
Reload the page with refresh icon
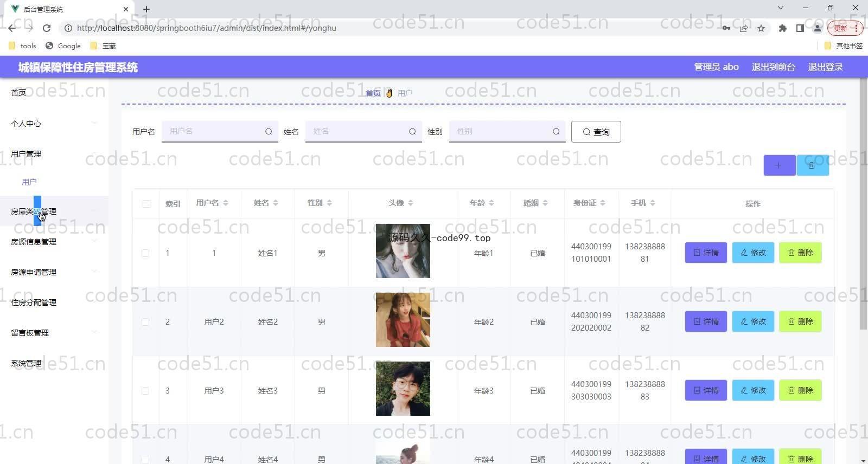tap(47, 28)
